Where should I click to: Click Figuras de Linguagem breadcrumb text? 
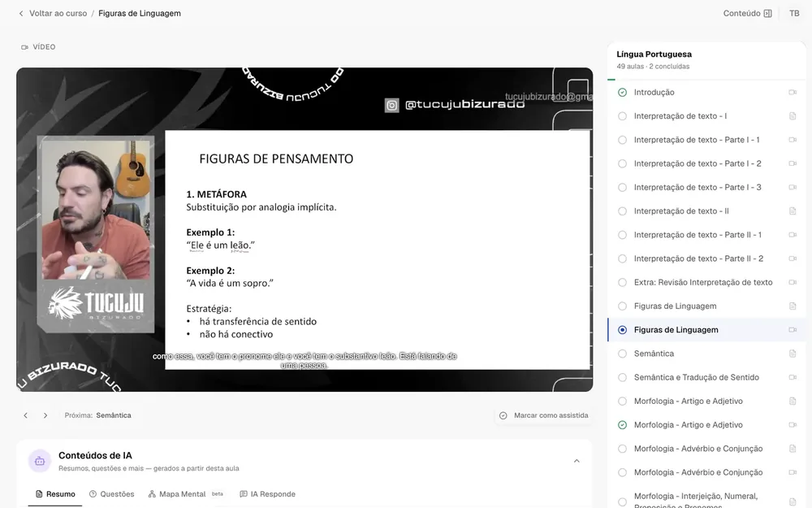click(140, 14)
